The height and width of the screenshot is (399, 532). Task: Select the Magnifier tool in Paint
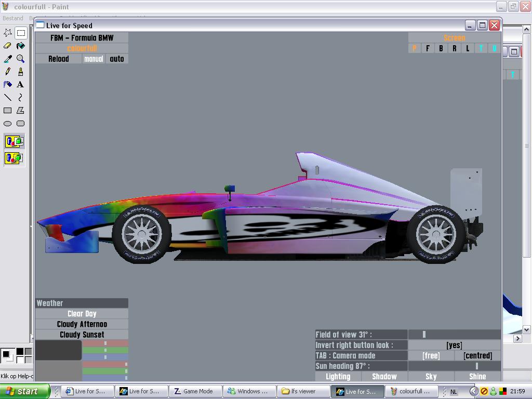[x=21, y=59]
